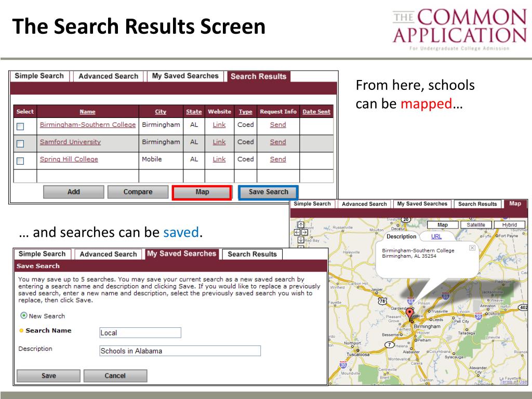Select Birmingham-Southern College checkbox
This screenshot has width=532, height=399.
(x=20, y=127)
